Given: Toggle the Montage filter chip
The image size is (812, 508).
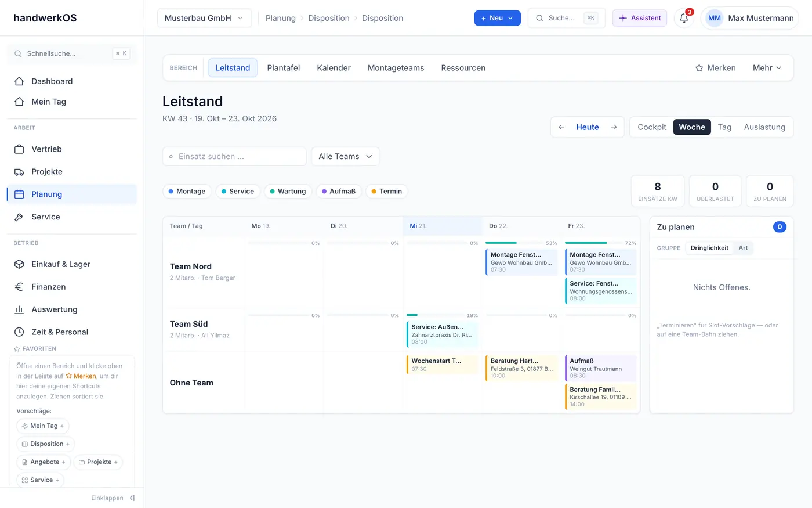Looking at the screenshot, I should tap(187, 191).
